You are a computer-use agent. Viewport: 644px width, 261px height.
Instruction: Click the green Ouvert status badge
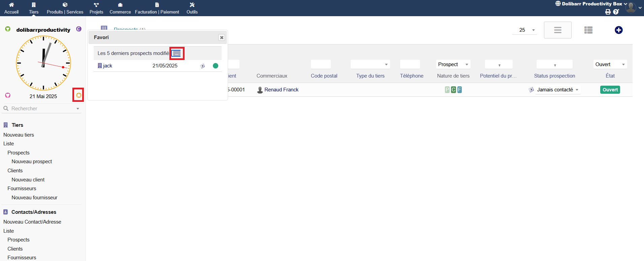tap(610, 90)
